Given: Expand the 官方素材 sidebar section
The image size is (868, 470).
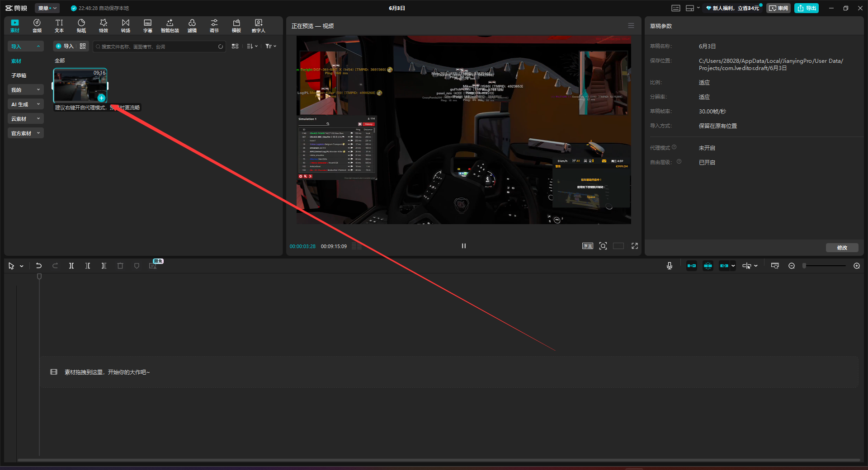Looking at the screenshot, I should point(26,133).
